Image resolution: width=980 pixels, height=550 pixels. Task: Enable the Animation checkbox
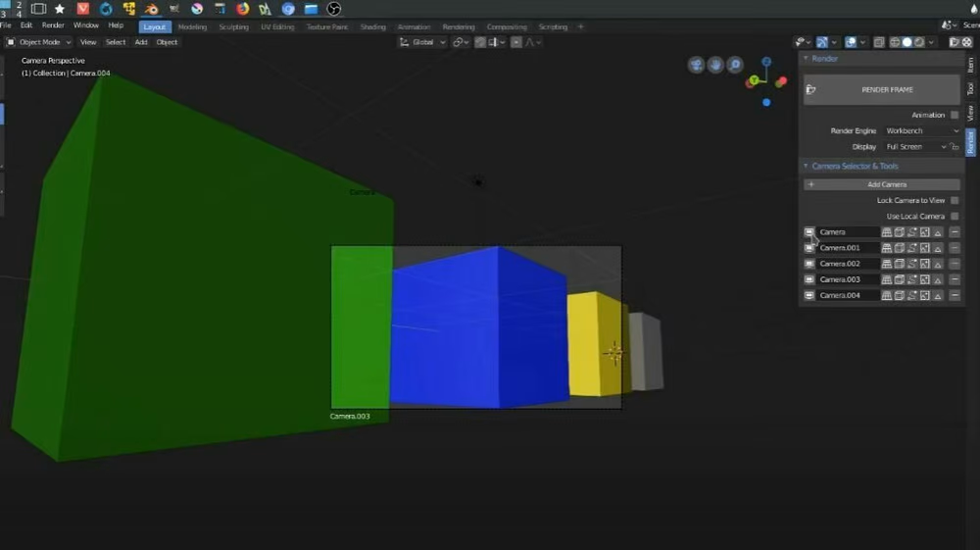955,115
